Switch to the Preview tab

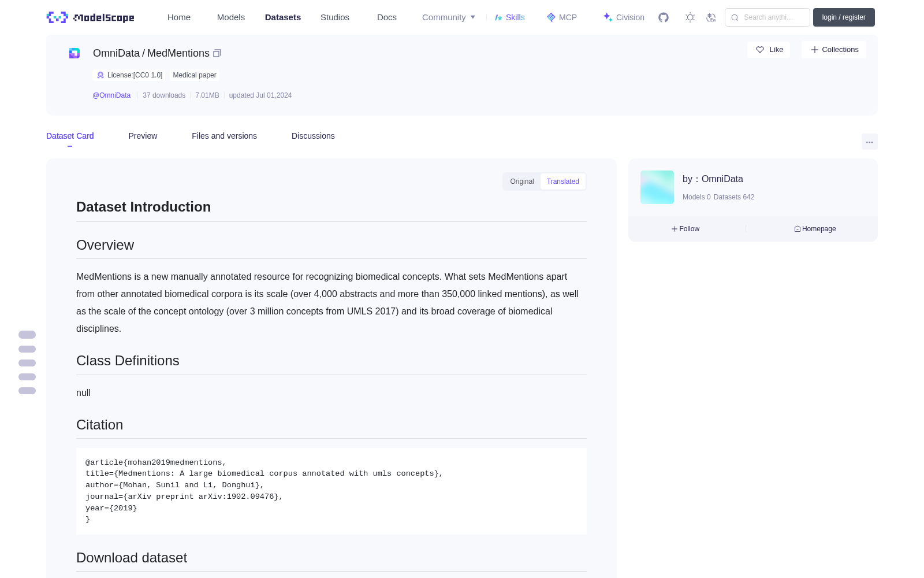(x=143, y=136)
